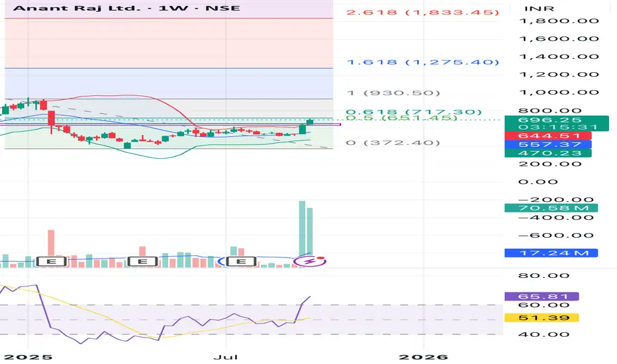Click the first earnings E marker
The image size is (617, 364).
coord(51,261)
